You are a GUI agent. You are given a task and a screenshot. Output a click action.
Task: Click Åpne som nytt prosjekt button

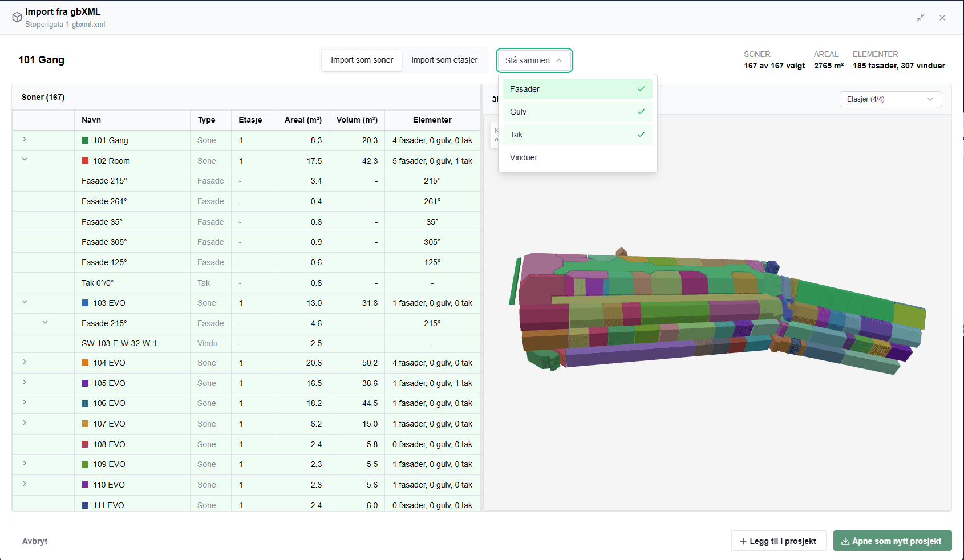click(892, 541)
